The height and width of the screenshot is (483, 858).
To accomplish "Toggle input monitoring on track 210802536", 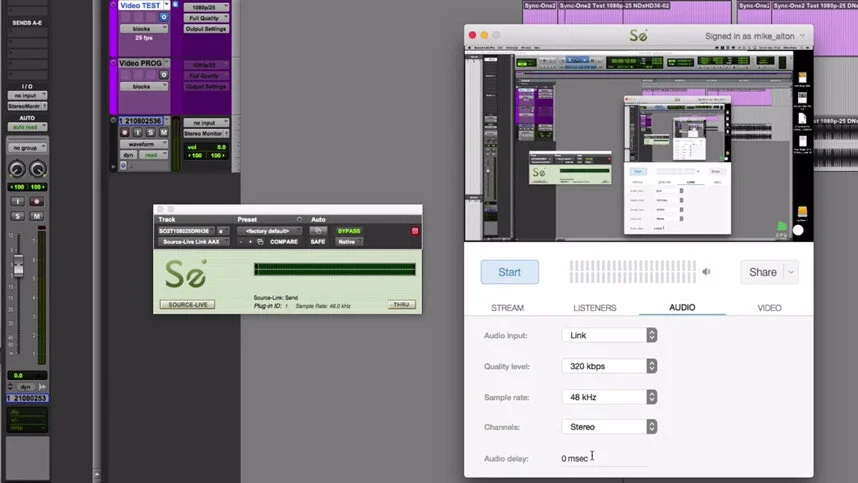I will pyautogui.click(x=137, y=132).
